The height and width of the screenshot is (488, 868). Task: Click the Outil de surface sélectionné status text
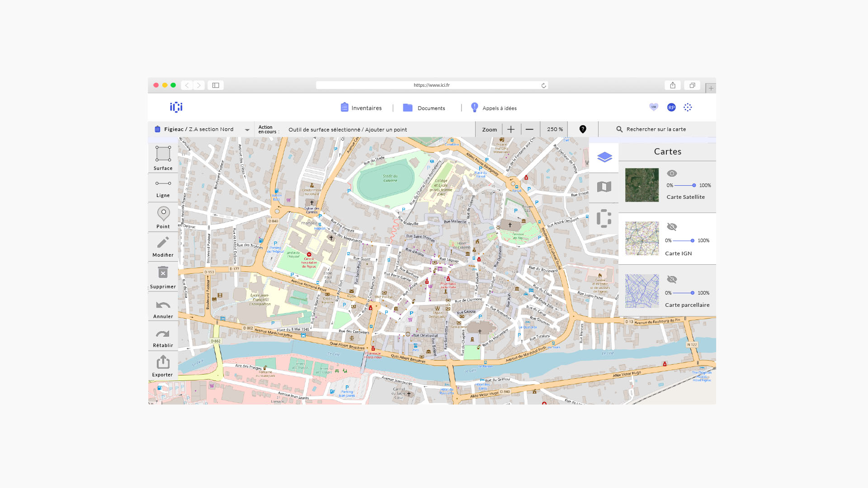[347, 130]
